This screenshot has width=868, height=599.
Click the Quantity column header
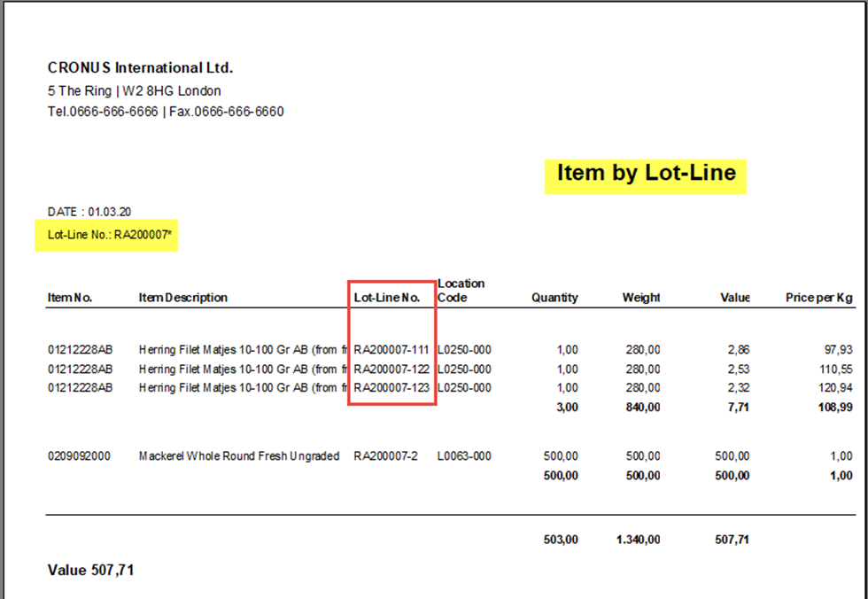coord(554,298)
